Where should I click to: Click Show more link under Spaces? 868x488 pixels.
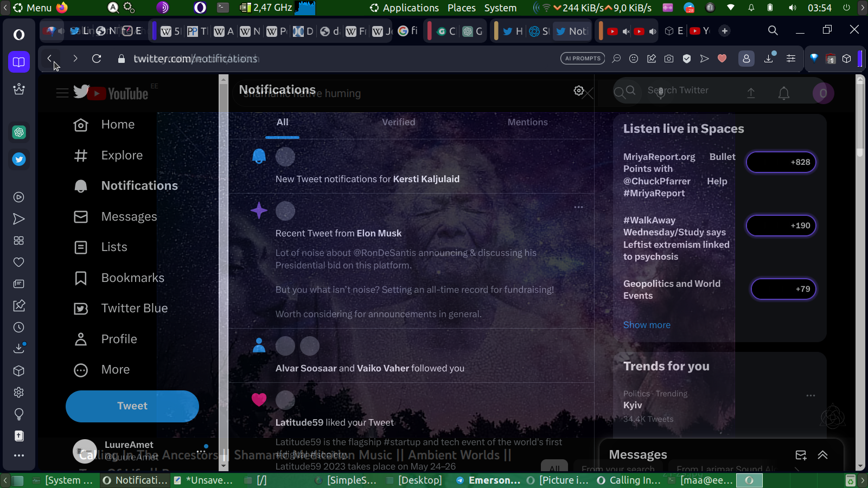pyautogui.click(x=647, y=325)
